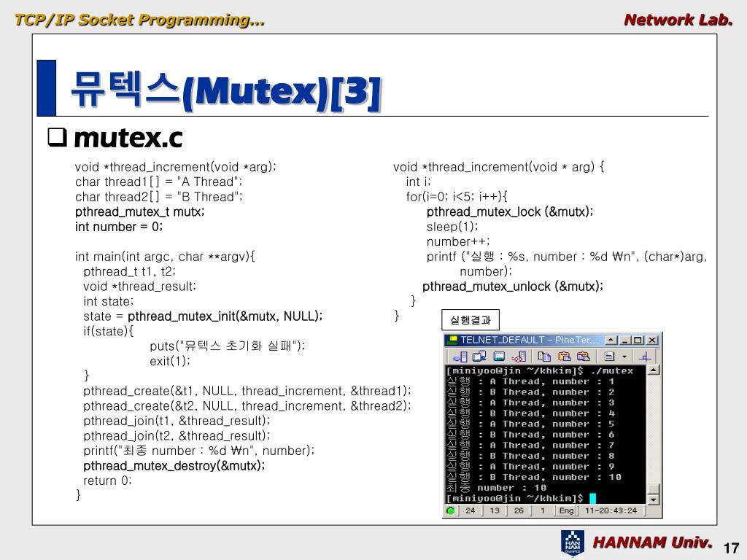Close the TELNET_DEFAULT PineTerm window
Screen dimensions: 747x560
pos(652,340)
